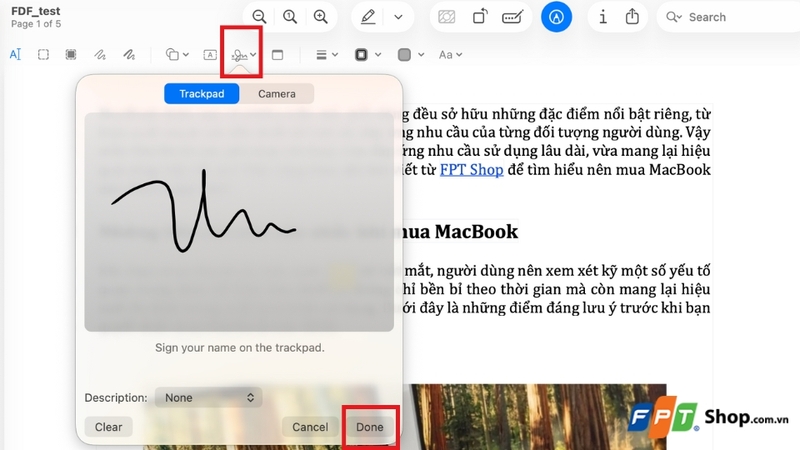Select the Text Selection tool
The height and width of the screenshot is (450, 800).
15,54
